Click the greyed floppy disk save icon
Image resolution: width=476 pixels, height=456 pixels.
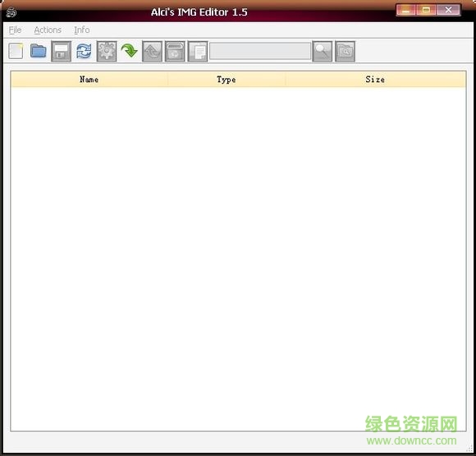point(61,51)
